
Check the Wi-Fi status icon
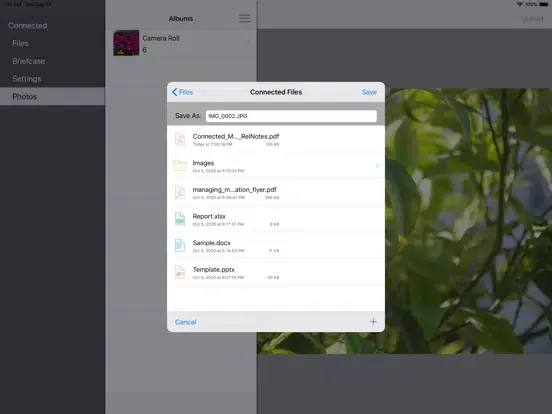[x=520, y=4]
